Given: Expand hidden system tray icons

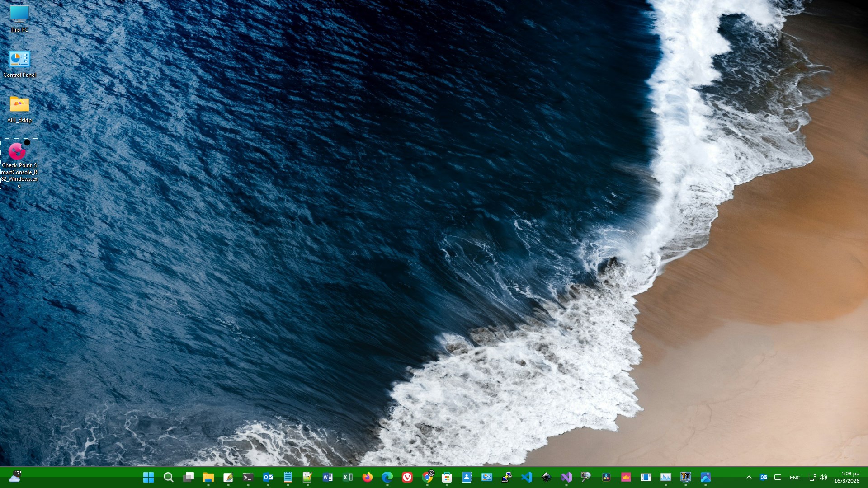Looking at the screenshot, I should [749, 477].
